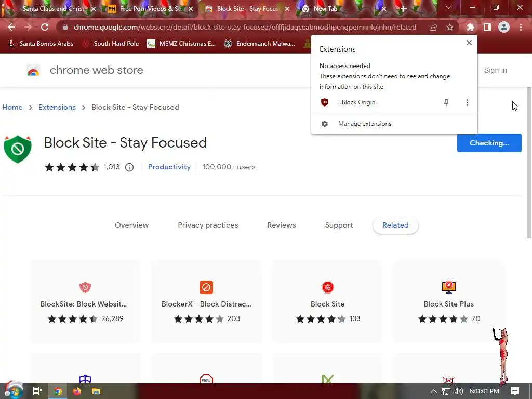Open the Extensions puzzle icon

point(470,27)
